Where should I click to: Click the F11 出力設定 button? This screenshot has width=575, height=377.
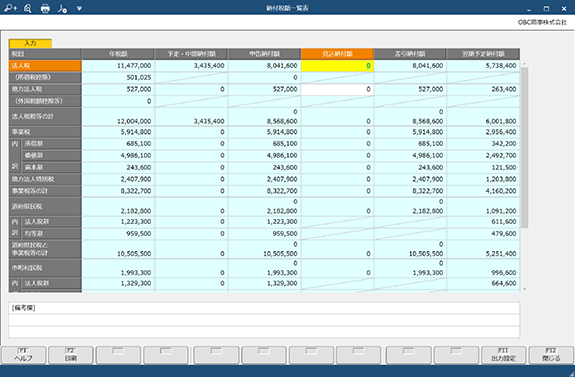click(503, 355)
